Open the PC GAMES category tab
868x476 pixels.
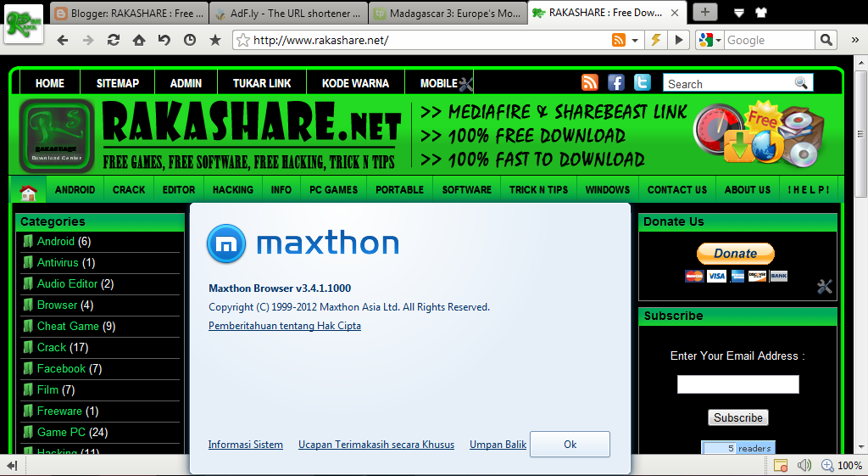coord(333,189)
